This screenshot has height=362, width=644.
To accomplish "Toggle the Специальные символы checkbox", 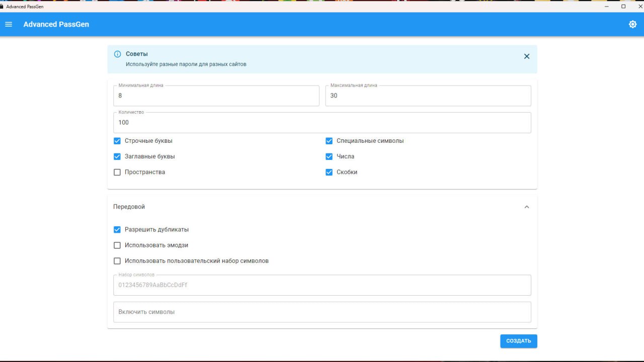I will [329, 141].
